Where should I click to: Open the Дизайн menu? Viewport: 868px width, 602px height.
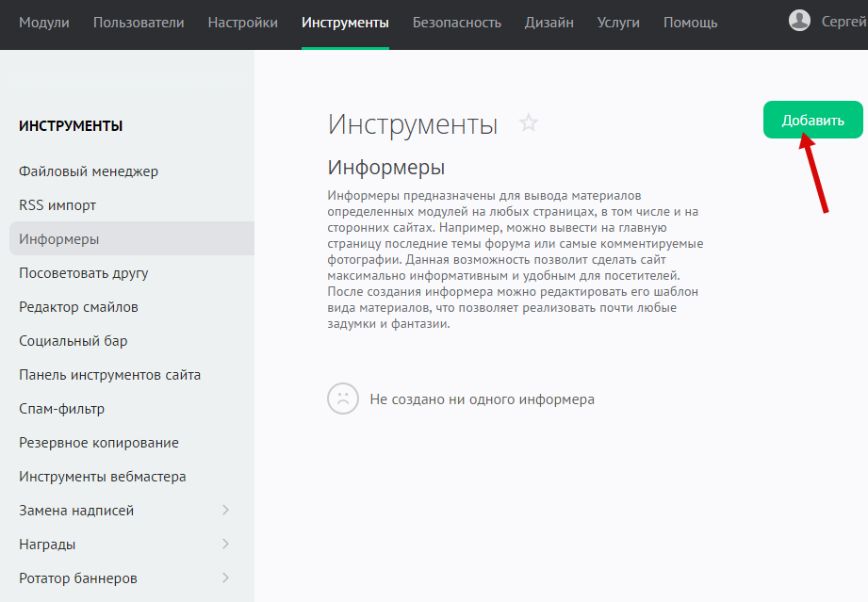click(x=549, y=23)
